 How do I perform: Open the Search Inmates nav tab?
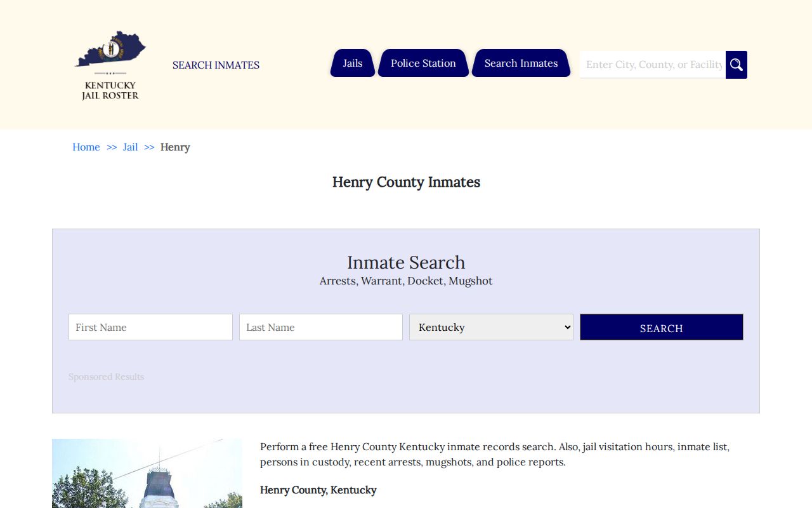[x=521, y=63]
